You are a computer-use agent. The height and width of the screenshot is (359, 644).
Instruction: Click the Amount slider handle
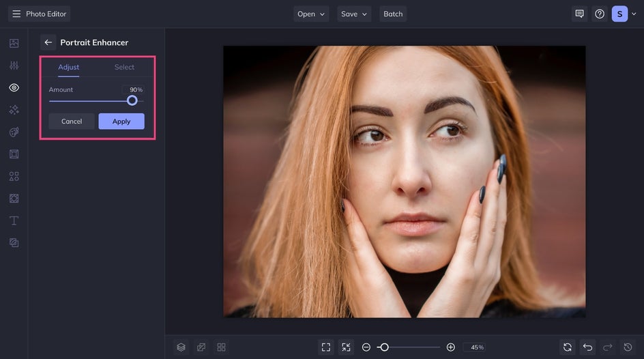pyautogui.click(x=132, y=100)
